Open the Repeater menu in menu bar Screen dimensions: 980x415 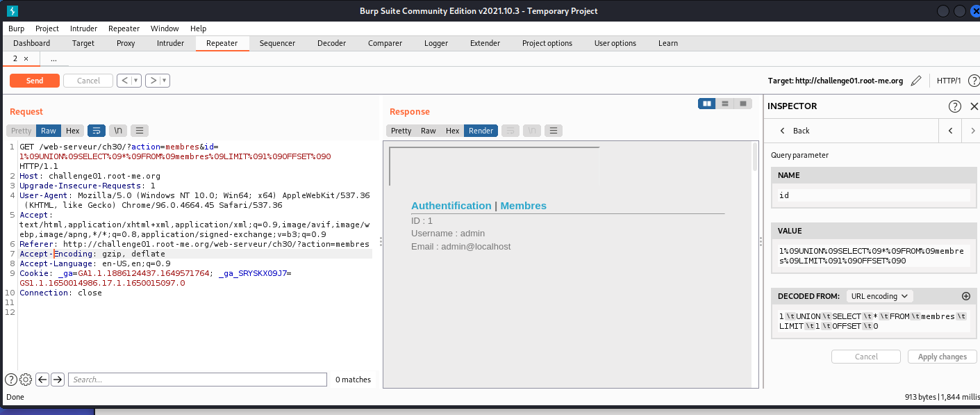click(x=124, y=29)
